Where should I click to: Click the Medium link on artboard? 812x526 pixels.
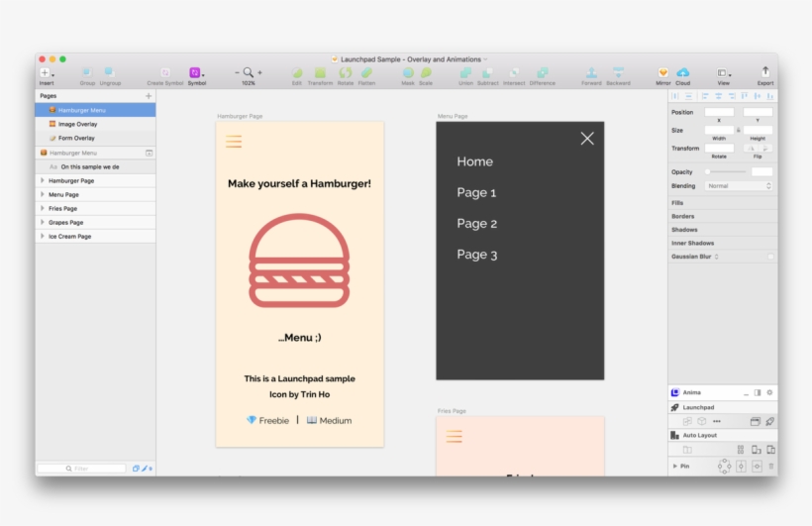pos(329,420)
